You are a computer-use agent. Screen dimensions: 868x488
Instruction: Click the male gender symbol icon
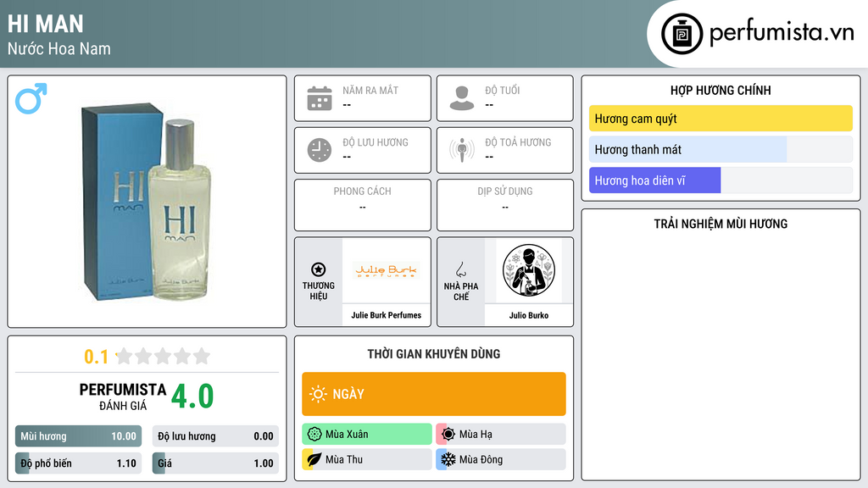pyautogui.click(x=31, y=98)
